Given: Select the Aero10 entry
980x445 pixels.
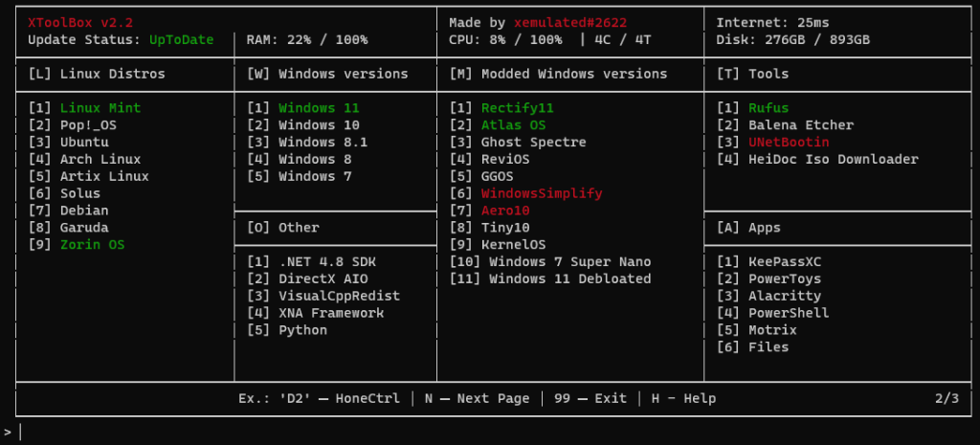Looking at the screenshot, I should coord(489,211).
